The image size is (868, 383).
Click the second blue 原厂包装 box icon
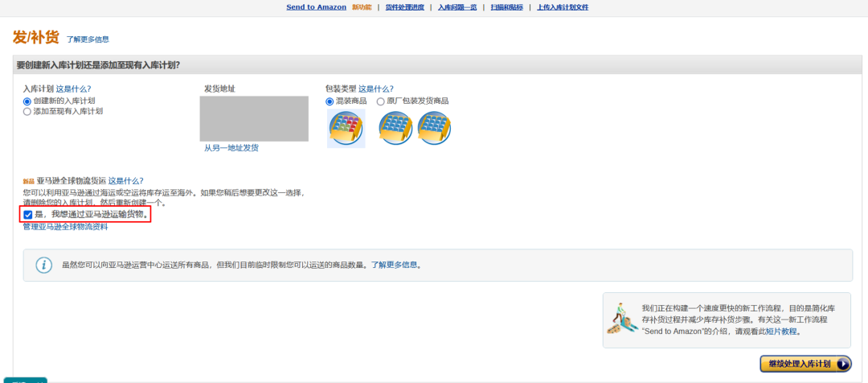pyautogui.click(x=434, y=128)
